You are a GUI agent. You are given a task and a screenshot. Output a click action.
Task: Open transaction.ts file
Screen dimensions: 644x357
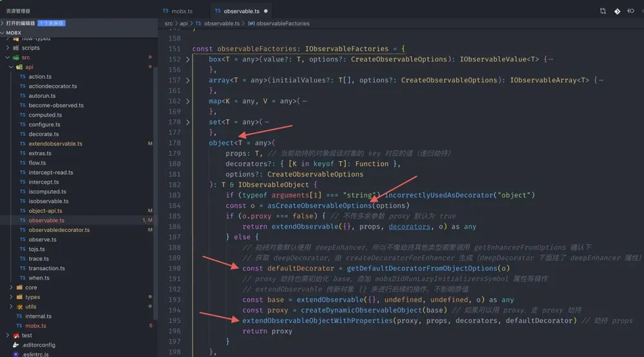click(x=46, y=268)
